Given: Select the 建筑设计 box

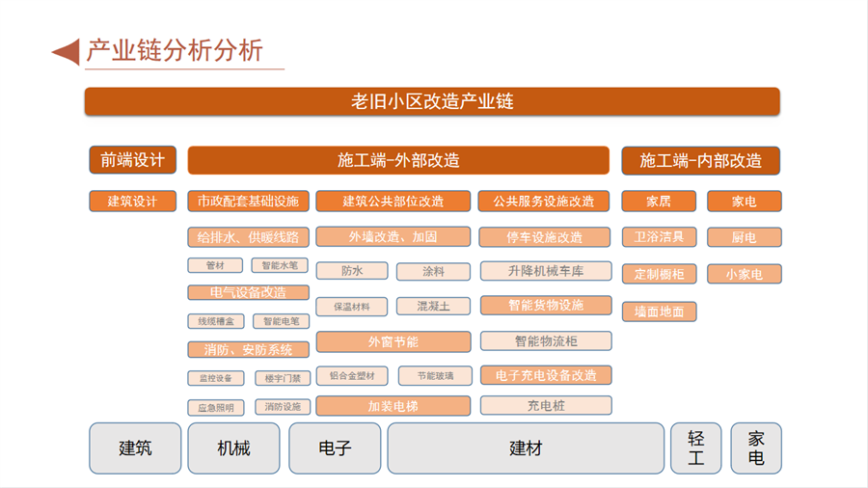Looking at the screenshot, I should pyautogui.click(x=133, y=201).
